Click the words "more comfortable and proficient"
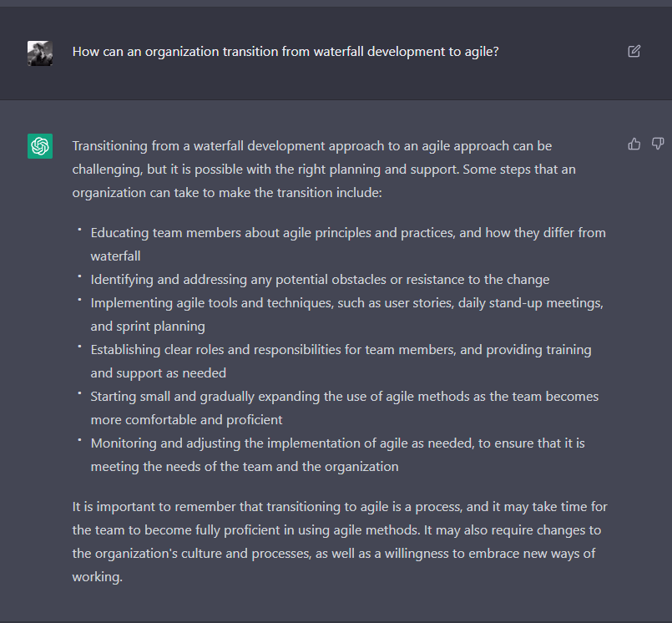The image size is (672, 623). (x=186, y=419)
